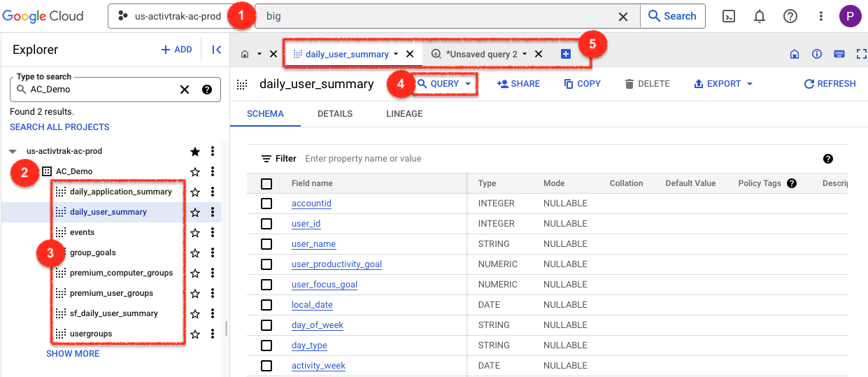Star the AC_Demo dataset
Screen dimensions: 868x377
pyautogui.click(x=195, y=171)
